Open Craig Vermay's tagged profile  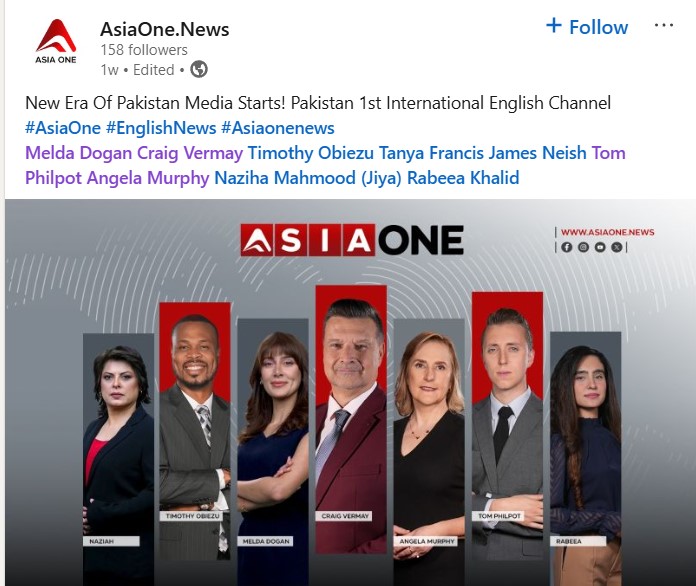tap(190, 153)
